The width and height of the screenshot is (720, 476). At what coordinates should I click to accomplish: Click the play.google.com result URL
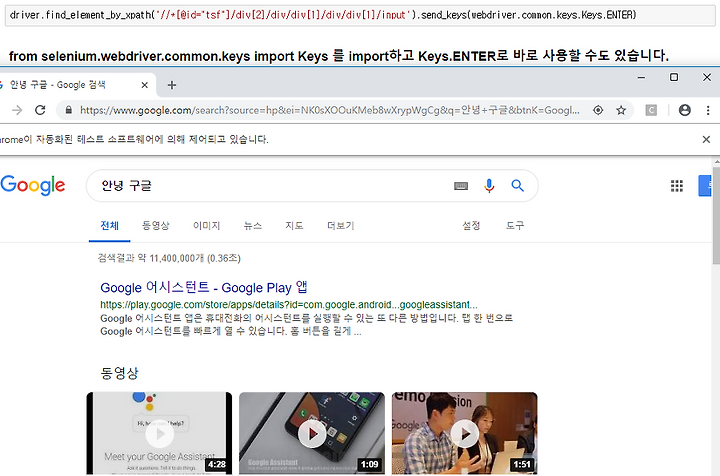(x=289, y=305)
